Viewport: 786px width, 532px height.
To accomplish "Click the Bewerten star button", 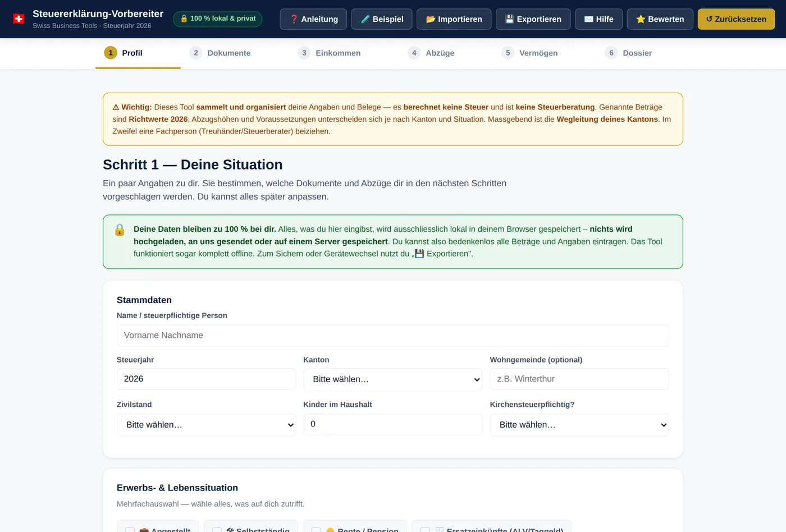I will tap(660, 19).
